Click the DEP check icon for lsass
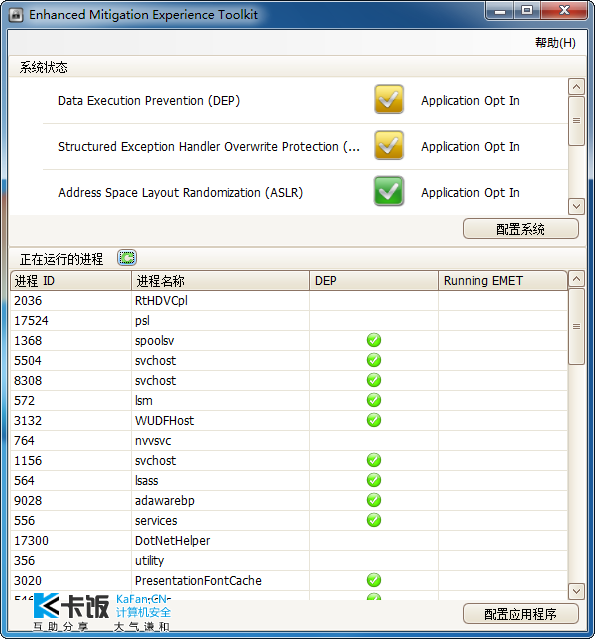 [x=374, y=480]
